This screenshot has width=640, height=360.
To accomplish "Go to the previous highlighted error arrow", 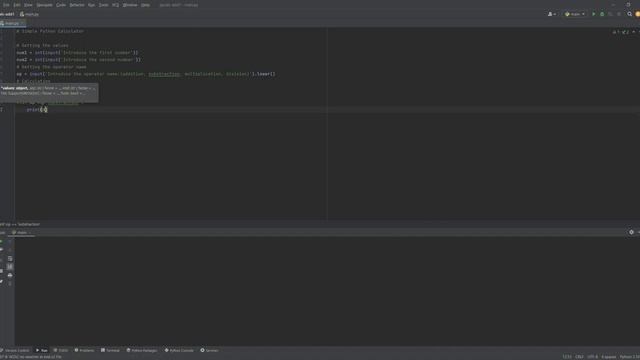I will coord(633,32).
